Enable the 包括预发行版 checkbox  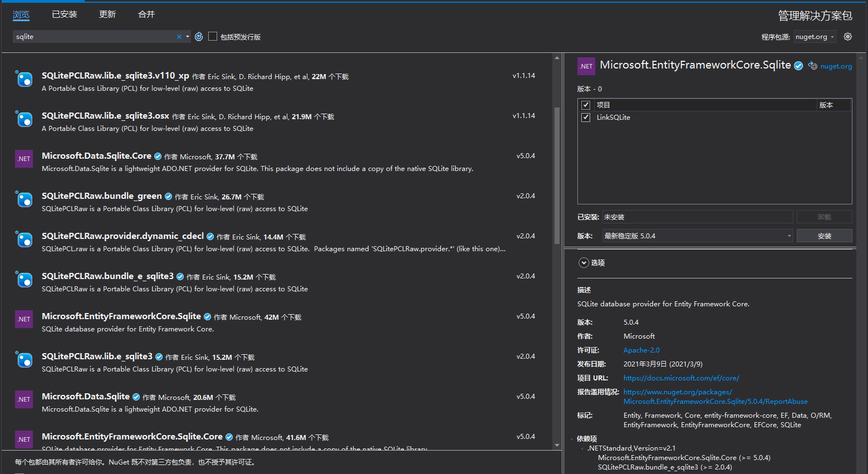click(212, 36)
